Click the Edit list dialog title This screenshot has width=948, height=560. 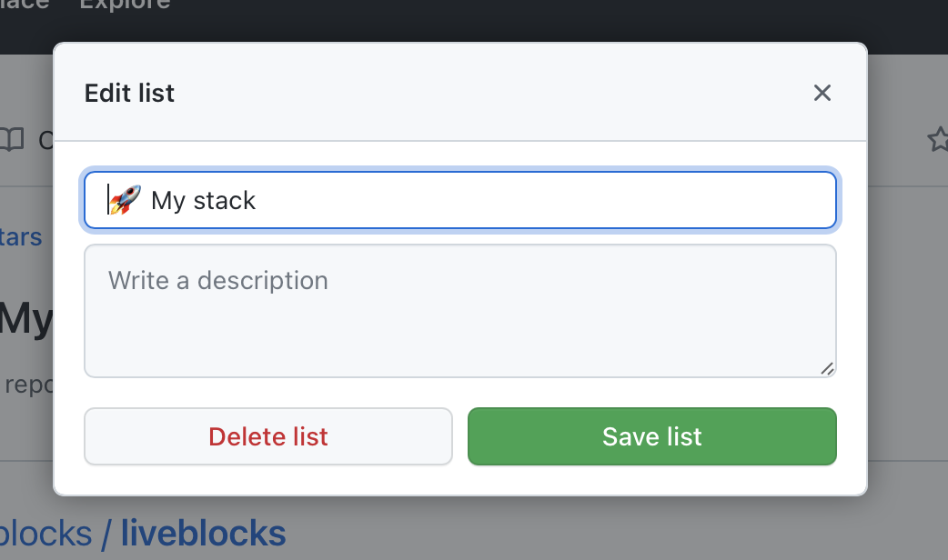[x=129, y=93]
